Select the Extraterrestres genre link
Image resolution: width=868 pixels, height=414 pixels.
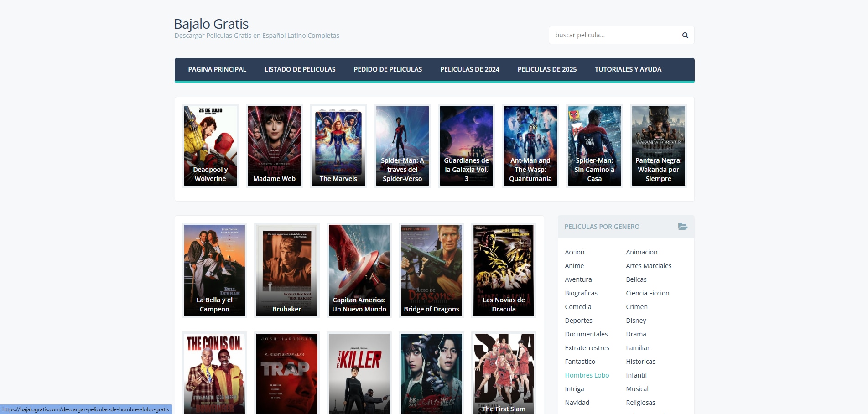tap(587, 348)
